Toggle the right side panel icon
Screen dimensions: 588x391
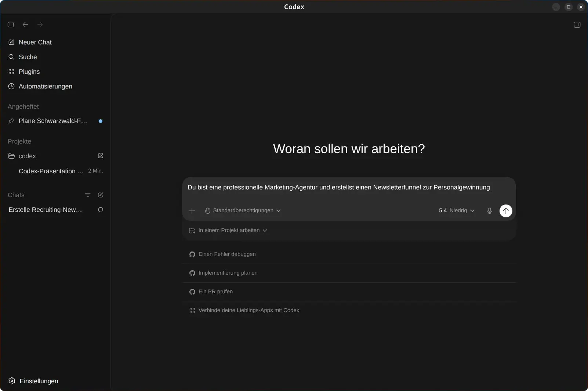577,25
